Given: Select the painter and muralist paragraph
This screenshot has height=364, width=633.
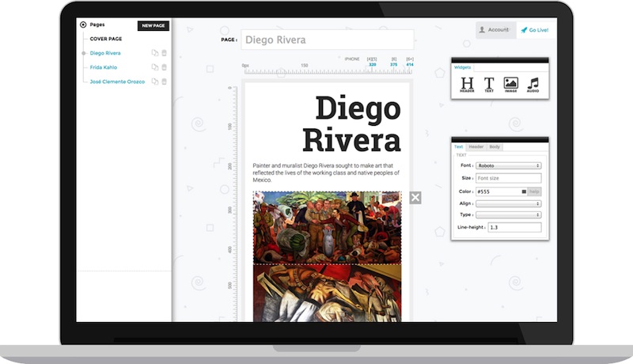Looking at the screenshot, I should [x=326, y=173].
